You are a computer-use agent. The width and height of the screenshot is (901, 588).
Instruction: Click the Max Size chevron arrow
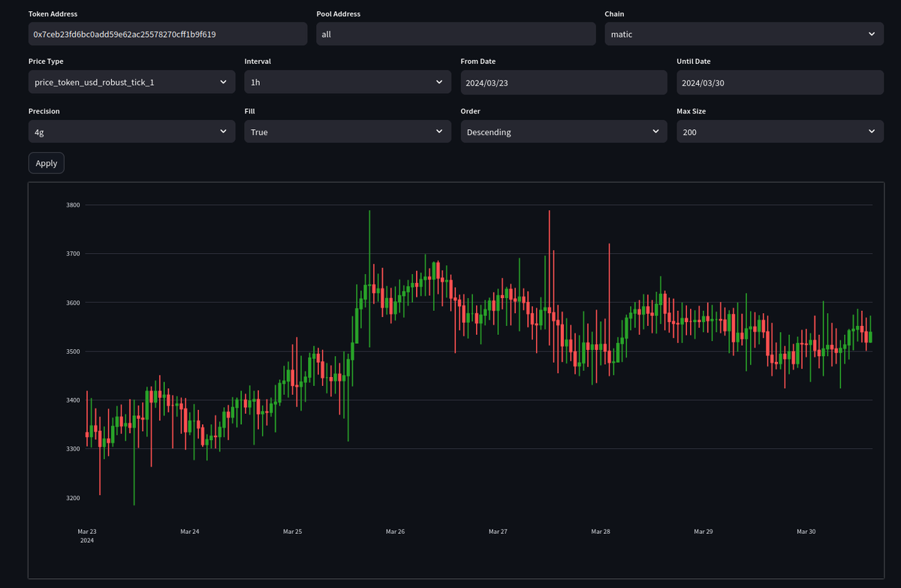(x=871, y=131)
